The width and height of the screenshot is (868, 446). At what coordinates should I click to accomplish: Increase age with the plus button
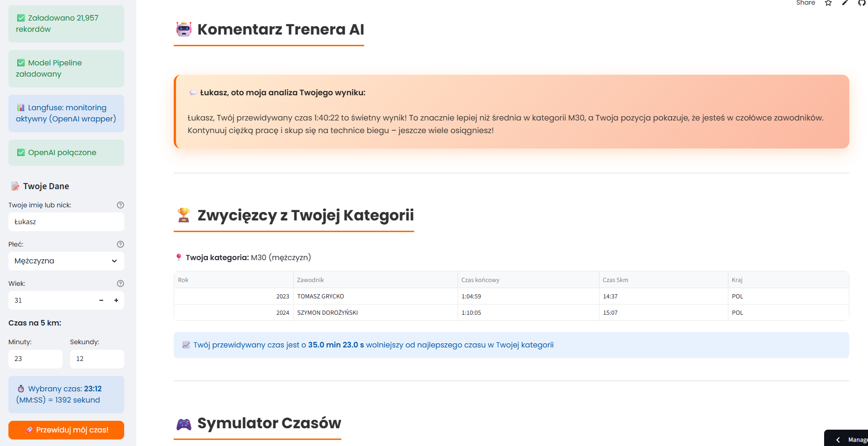pos(116,300)
